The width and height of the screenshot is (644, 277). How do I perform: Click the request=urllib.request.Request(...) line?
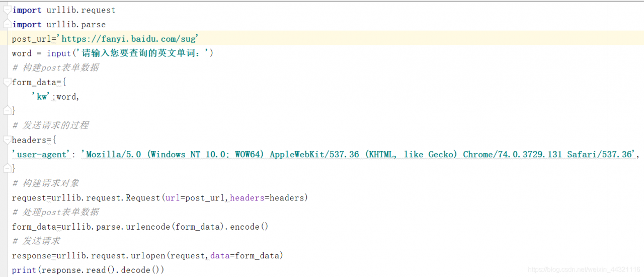pyautogui.click(x=160, y=198)
